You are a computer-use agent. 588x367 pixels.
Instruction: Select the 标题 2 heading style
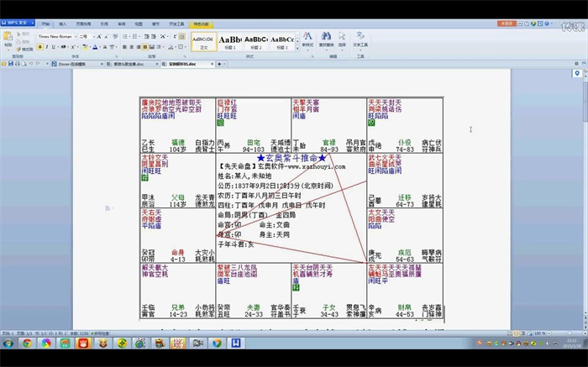pyautogui.click(x=255, y=41)
